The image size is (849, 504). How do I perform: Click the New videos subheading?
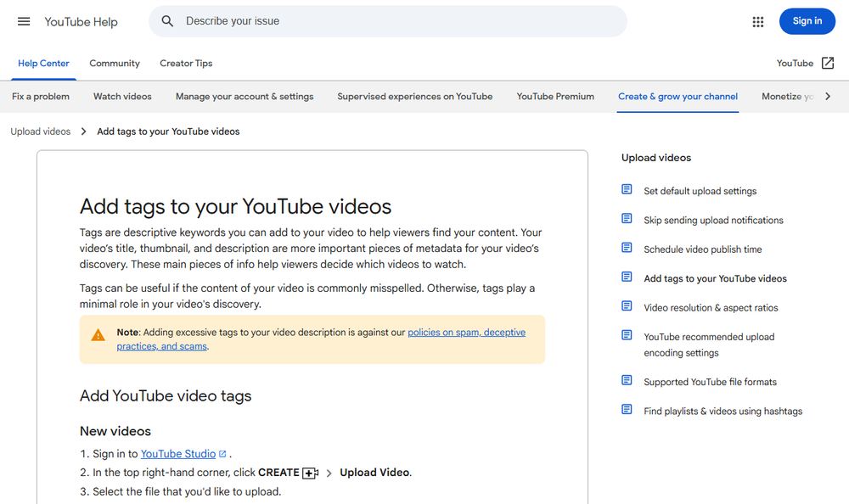(x=115, y=432)
